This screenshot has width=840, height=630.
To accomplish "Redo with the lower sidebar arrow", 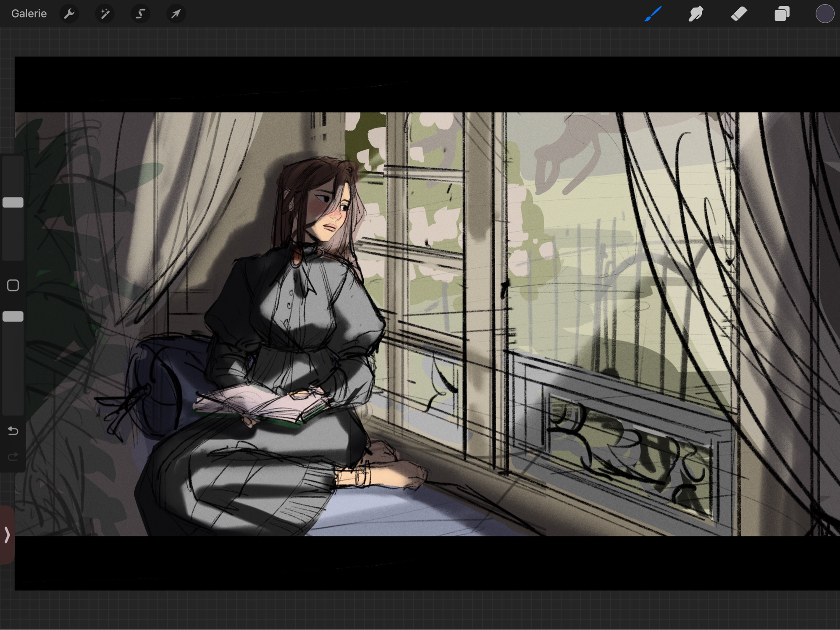I will [13, 457].
